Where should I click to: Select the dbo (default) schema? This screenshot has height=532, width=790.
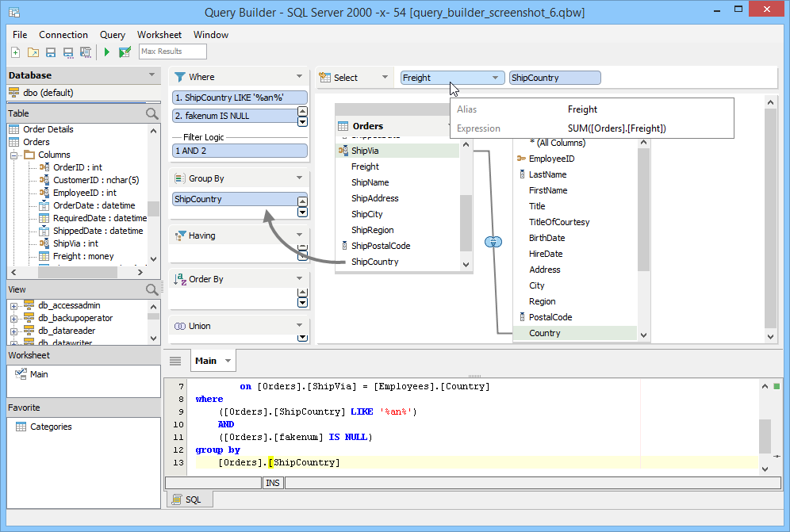click(48, 93)
